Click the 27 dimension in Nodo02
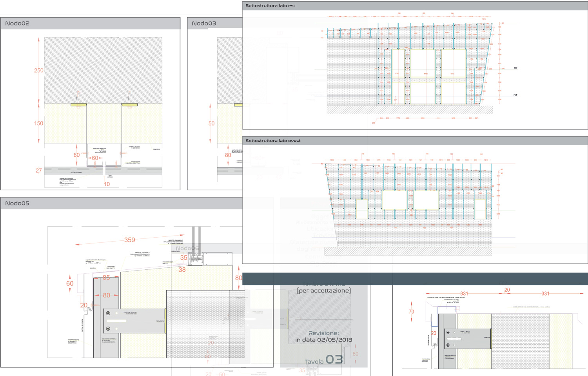The height and width of the screenshot is (376, 588). tap(39, 171)
